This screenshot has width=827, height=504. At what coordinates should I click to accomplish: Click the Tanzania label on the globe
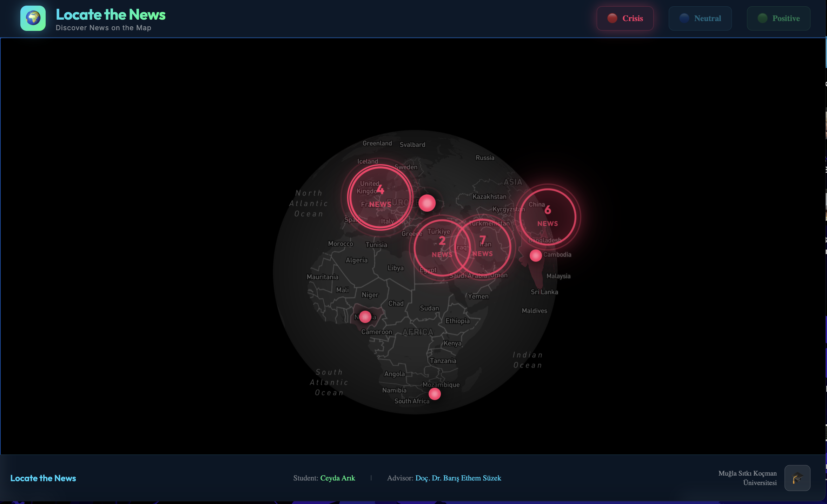click(443, 360)
